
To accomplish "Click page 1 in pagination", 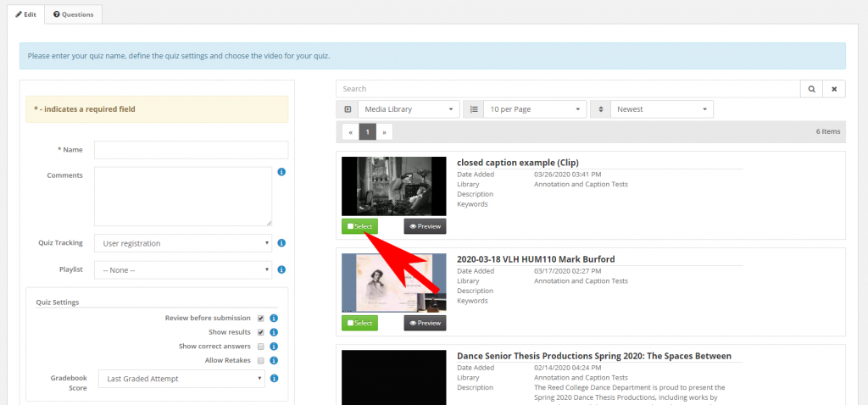I will 368,132.
